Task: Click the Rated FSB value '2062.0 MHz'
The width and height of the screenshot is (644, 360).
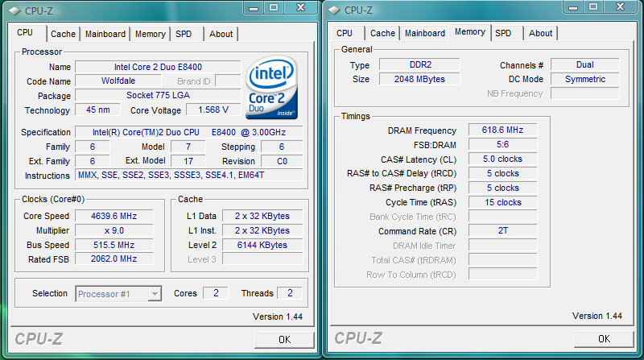Action: pos(114,259)
